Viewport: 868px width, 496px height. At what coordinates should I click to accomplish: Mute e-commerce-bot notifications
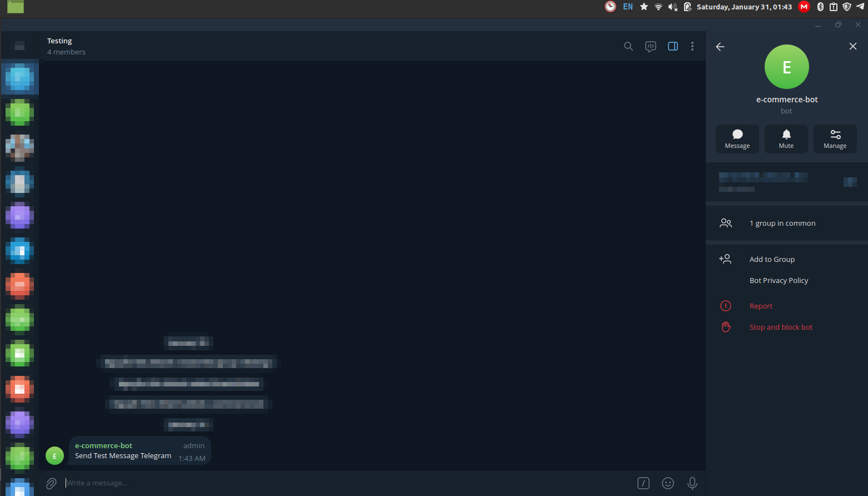tap(786, 139)
